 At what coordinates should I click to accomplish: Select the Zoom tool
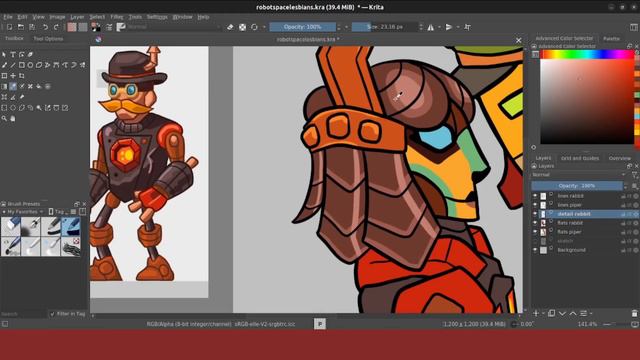coord(4,118)
